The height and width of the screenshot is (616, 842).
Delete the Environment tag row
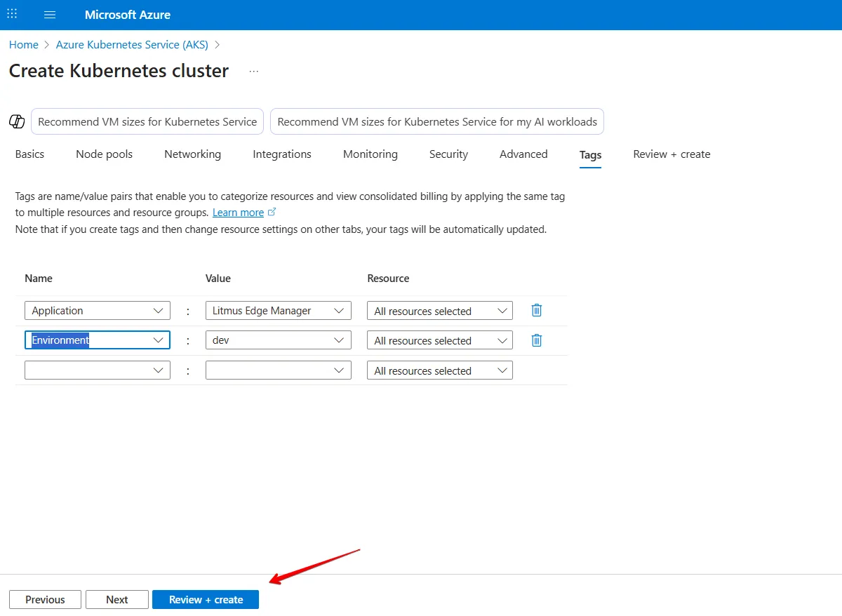coord(537,340)
